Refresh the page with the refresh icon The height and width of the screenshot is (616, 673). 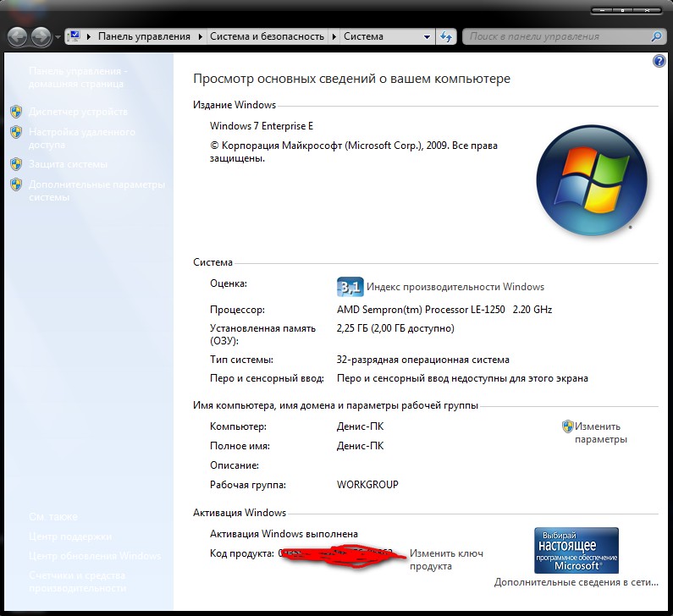pos(446,37)
